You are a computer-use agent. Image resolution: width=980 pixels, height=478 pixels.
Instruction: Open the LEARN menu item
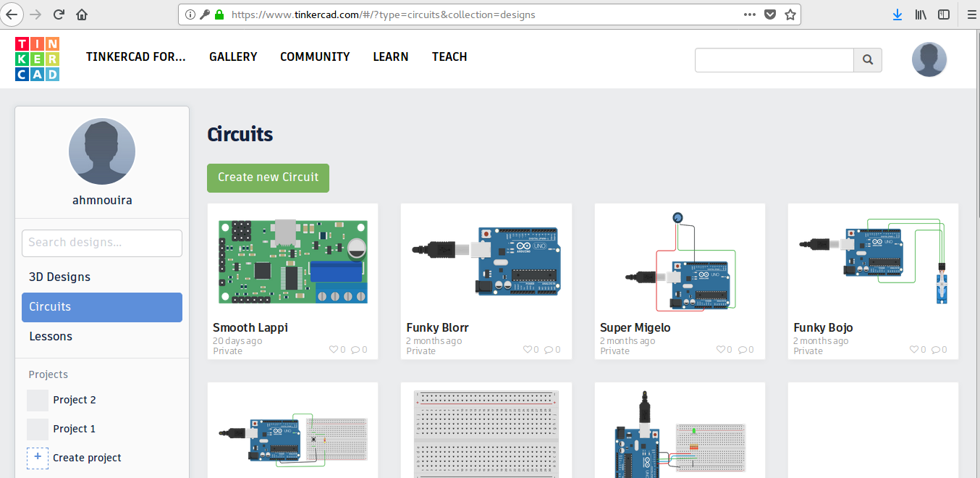tap(391, 56)
